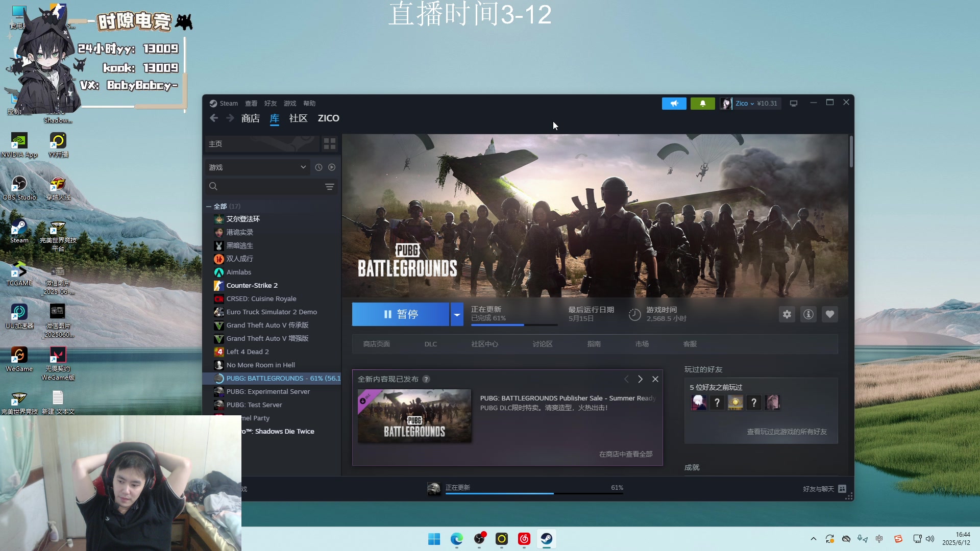Collapse the 全部 (17) games group
The width and height of the screenshot is (980, 551).
(x=209, y=207)
